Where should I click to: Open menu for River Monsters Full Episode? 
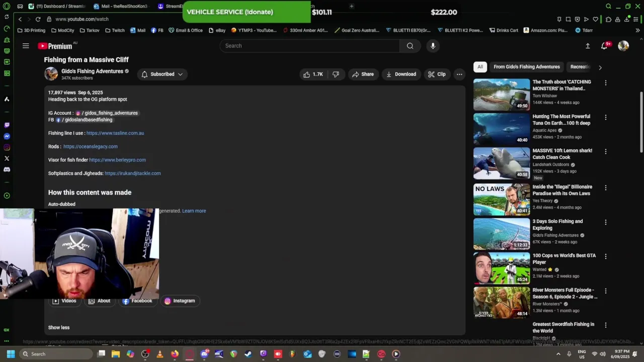point(606,291)
